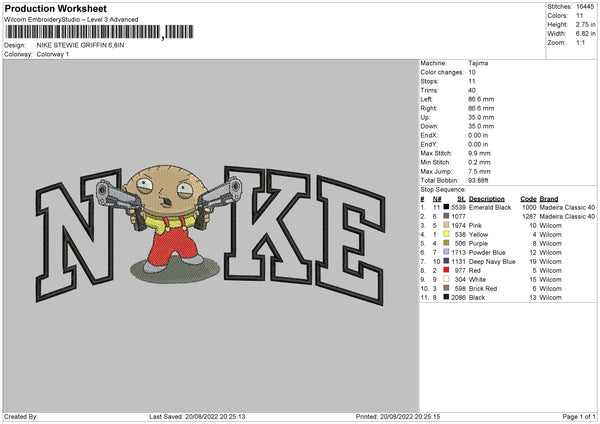The width and height of the screenshot is (600, 424).
Task: Click the 'Down:' measurement label
Action: pos(429,126)
